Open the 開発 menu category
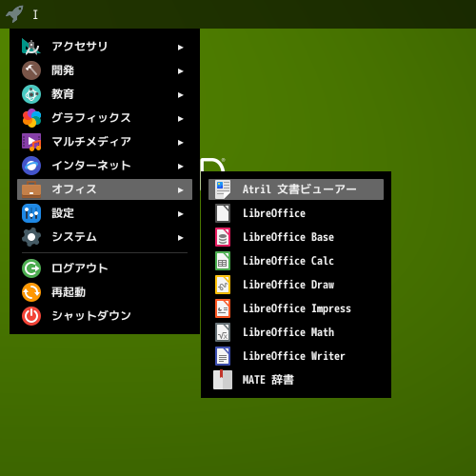 coord(105,70)
